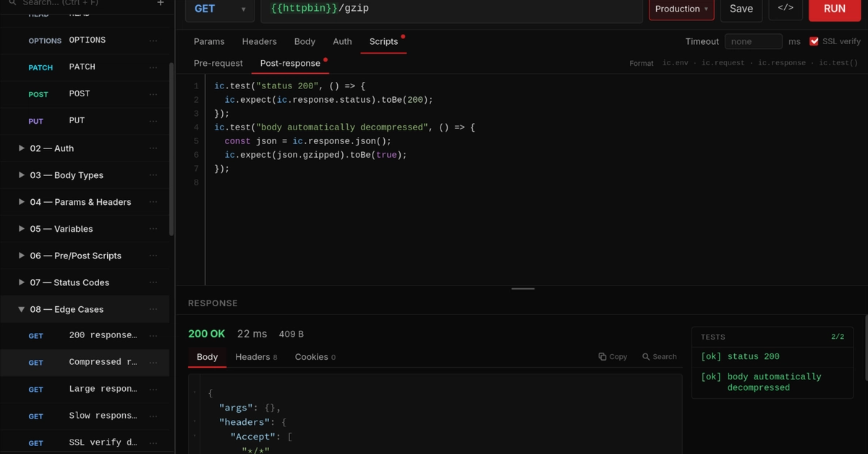Viewport: 868px width, 454px height.
Task: Open more options for PATCH request
Action: click(x=153, y=67)
